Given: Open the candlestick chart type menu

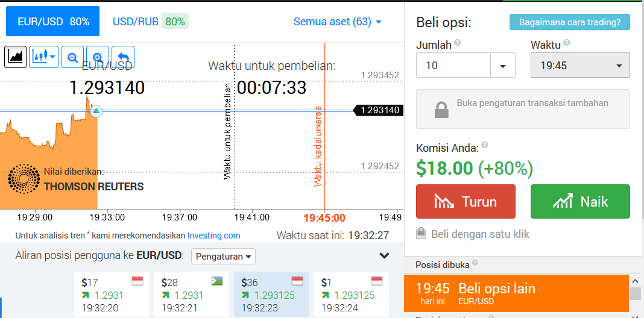Looking at the screenshot, I should 43,57.
